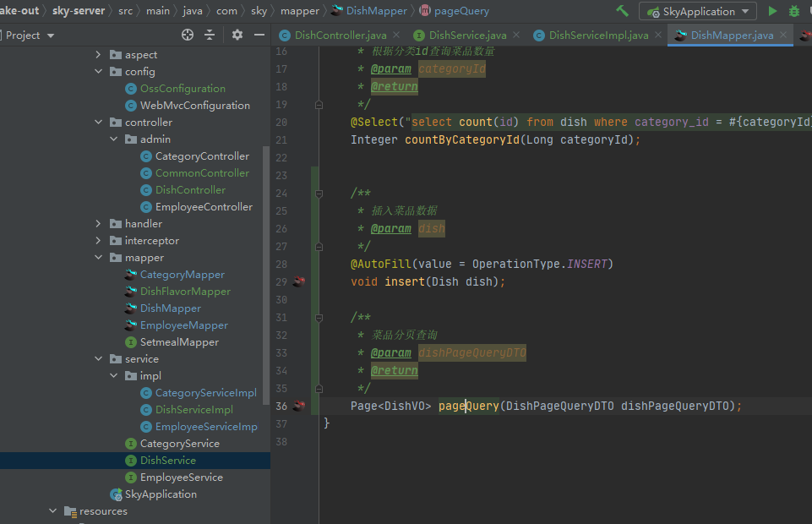Click MyBatis gutter icon on line 29
This screenshot has height=524, width=812.
pyautogui.click(x=299, y=281)
